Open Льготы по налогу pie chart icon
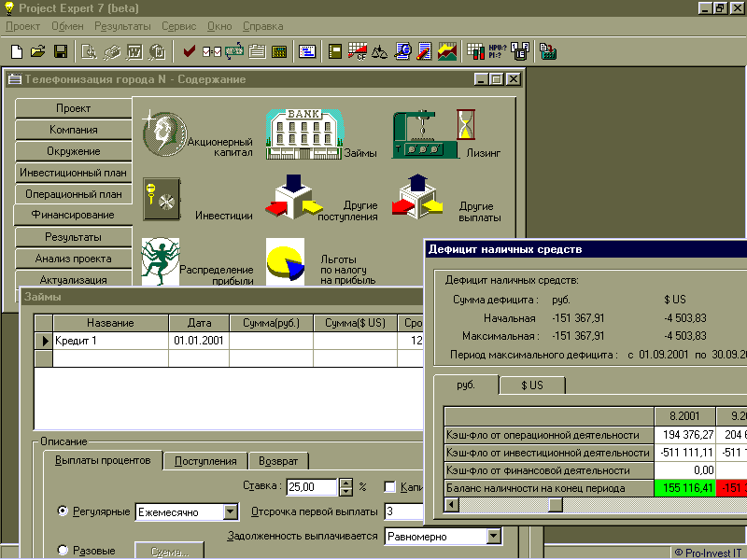The image size is (747, 560). pyautogui.click(x=285, y=262)
